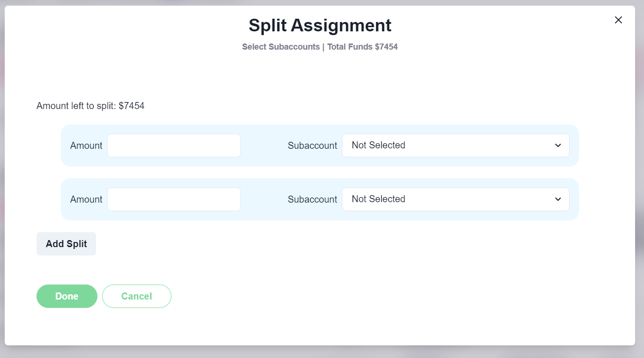Click the chevron arrow in first Subaccount select
The height and width of the screenshot is (358, 644).
coord(558,146)
